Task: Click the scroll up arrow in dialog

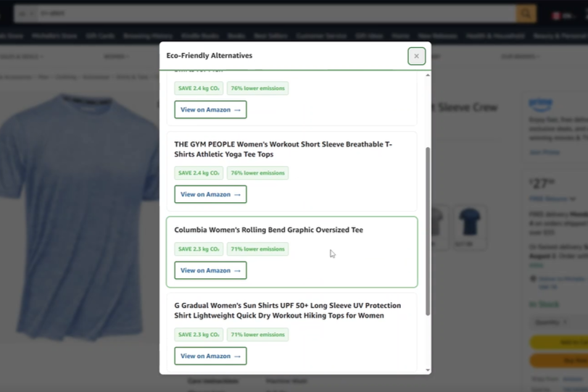Action: point(428,75)
